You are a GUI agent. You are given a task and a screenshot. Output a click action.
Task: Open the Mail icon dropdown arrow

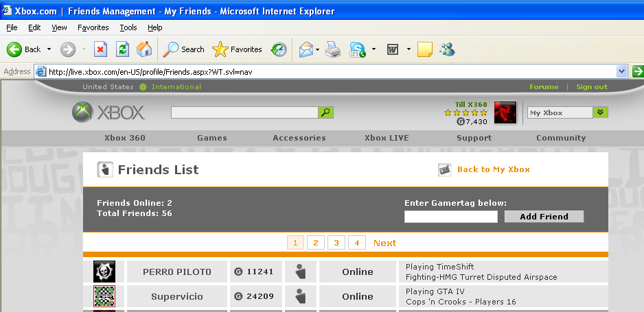318,49
